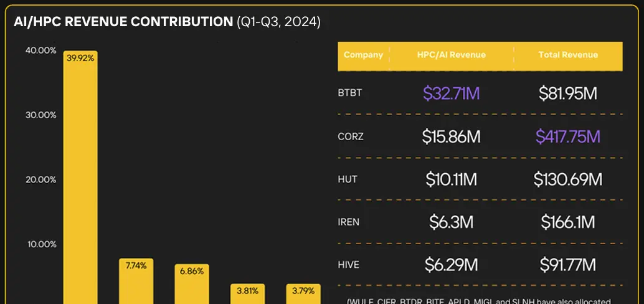Click the Company column header
This screenshot has height=304, width=644.
(x=363, y=55)
